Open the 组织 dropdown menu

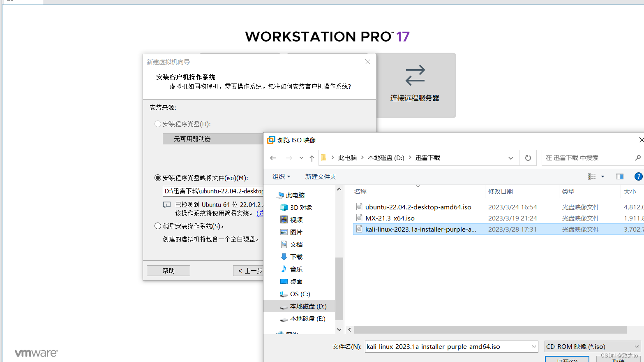pos(282,176)
